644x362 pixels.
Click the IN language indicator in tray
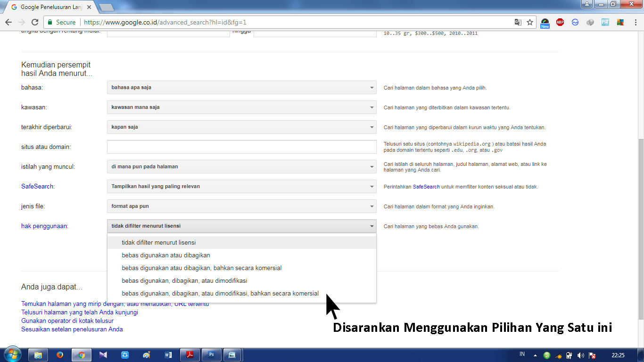tap(522, 354)
